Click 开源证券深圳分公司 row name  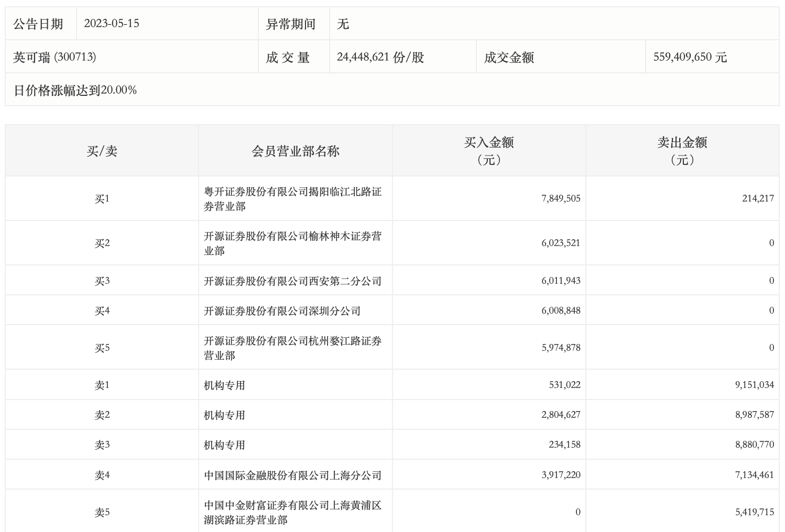[282, 311]
